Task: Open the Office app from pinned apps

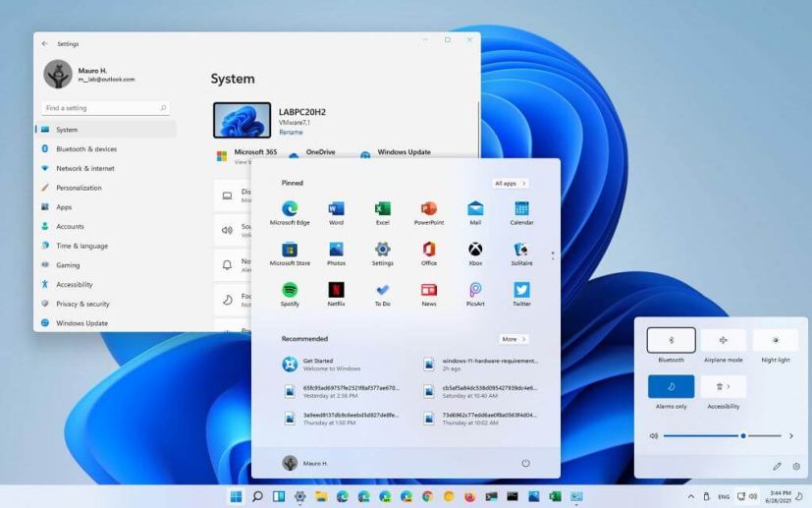Action: click(x=429, y=254)
